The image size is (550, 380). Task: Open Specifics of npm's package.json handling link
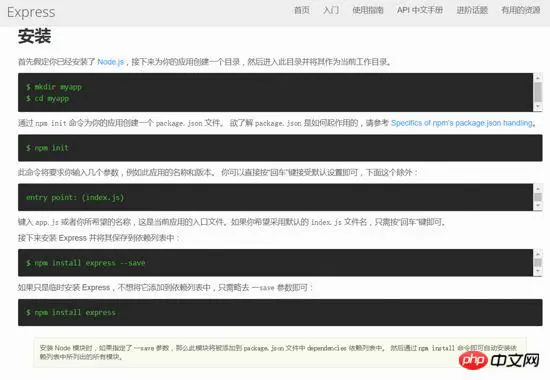pyautogui.click(x=462, y=123)
